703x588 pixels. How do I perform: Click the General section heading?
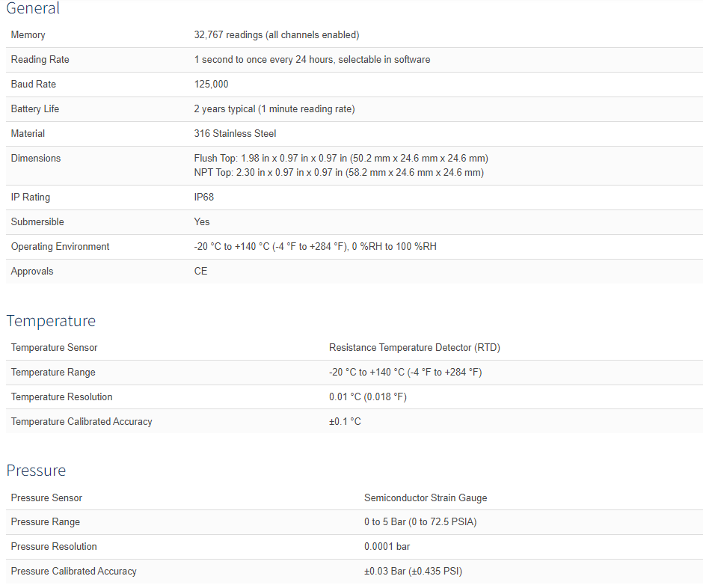[x=33, y=8]
